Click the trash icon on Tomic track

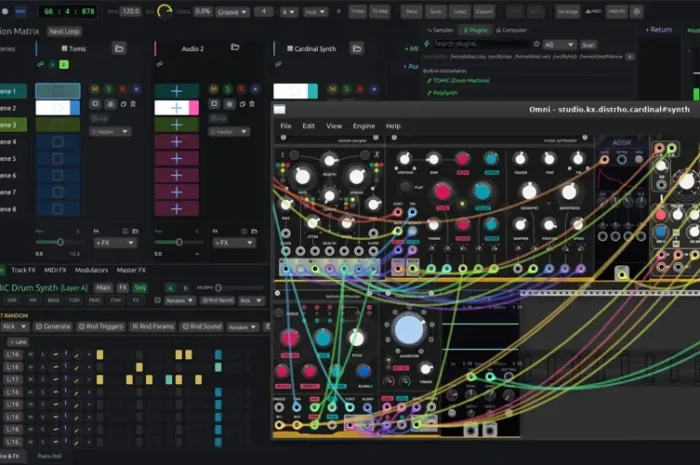(133, 104)
